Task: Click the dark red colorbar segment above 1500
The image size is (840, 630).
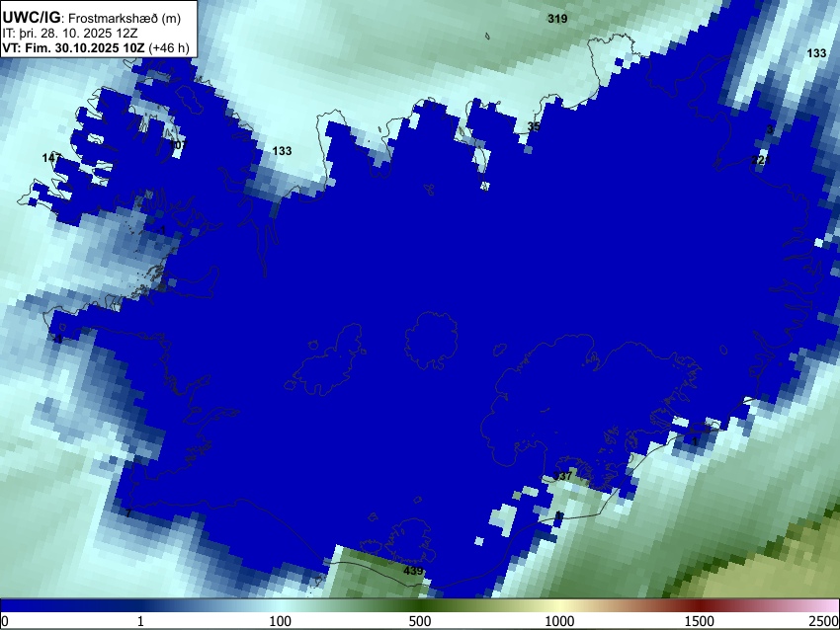Action: point(700,606)
